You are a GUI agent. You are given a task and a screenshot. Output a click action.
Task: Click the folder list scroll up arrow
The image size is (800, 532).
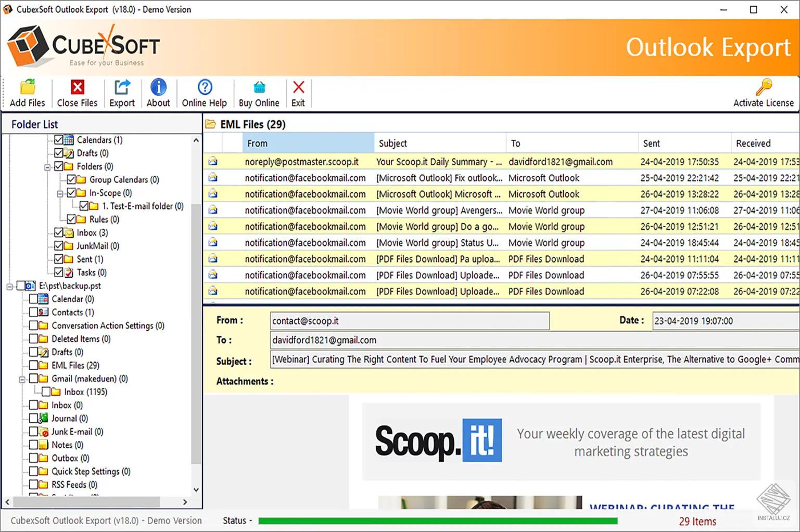click(196, 140)
